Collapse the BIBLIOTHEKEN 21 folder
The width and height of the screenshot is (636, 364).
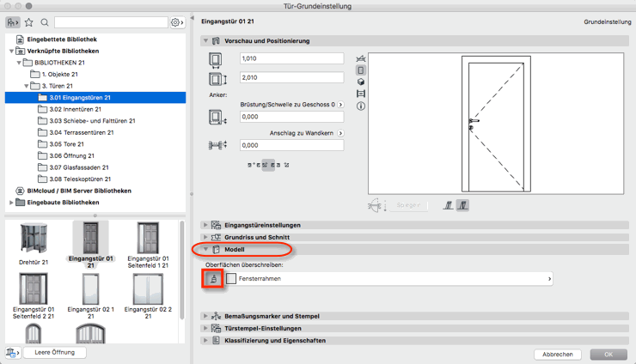click(x=19, y=63)
